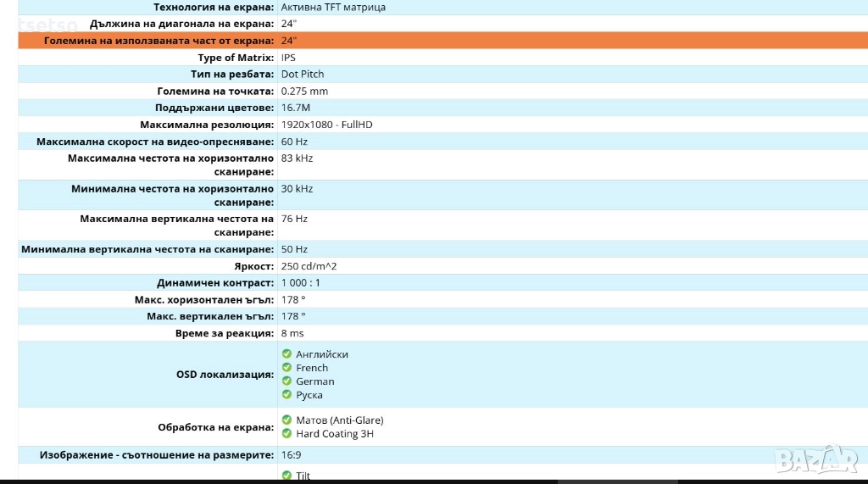Click the 250 cd/m^2 brightness value

point(309,266)
